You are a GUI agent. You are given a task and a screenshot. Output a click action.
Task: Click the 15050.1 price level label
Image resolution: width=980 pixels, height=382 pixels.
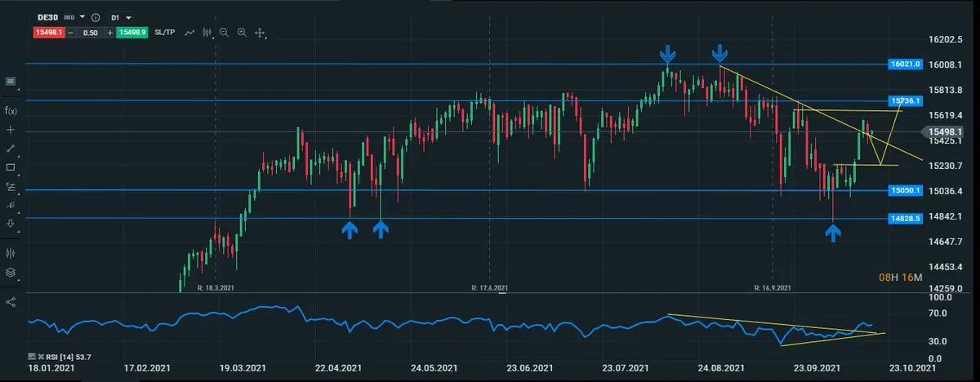pyautogui.click(x=906, y=190)
